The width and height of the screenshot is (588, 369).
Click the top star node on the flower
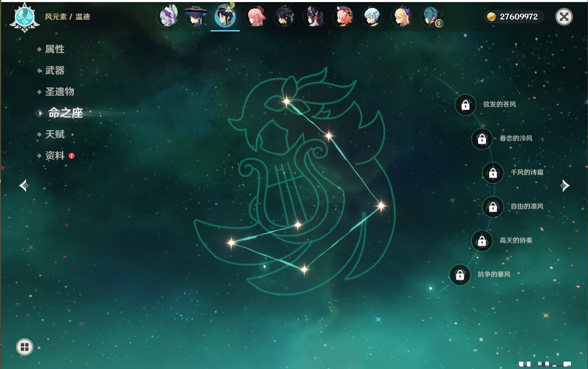[x=287, y=101]
